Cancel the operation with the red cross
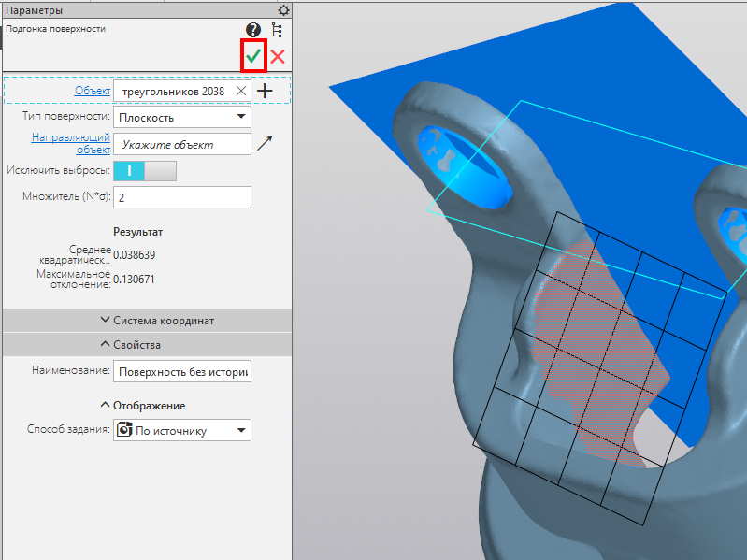747x560 pixels. click(278, 57)
